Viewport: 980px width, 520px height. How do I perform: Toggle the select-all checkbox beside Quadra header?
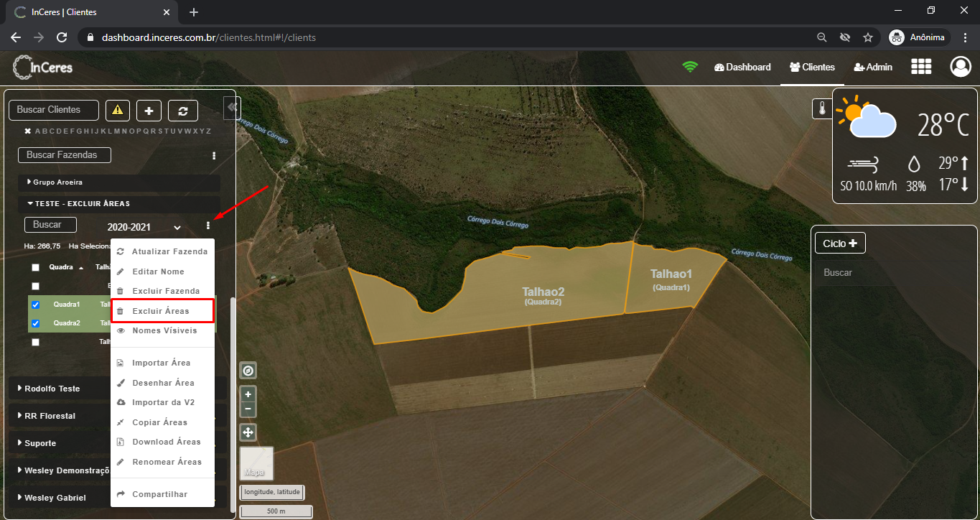point(35,267)
